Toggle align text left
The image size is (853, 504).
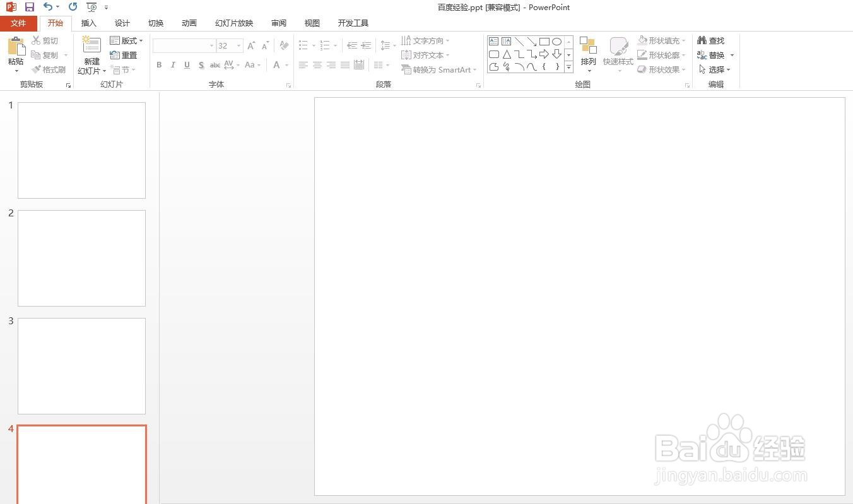point(303,65)
